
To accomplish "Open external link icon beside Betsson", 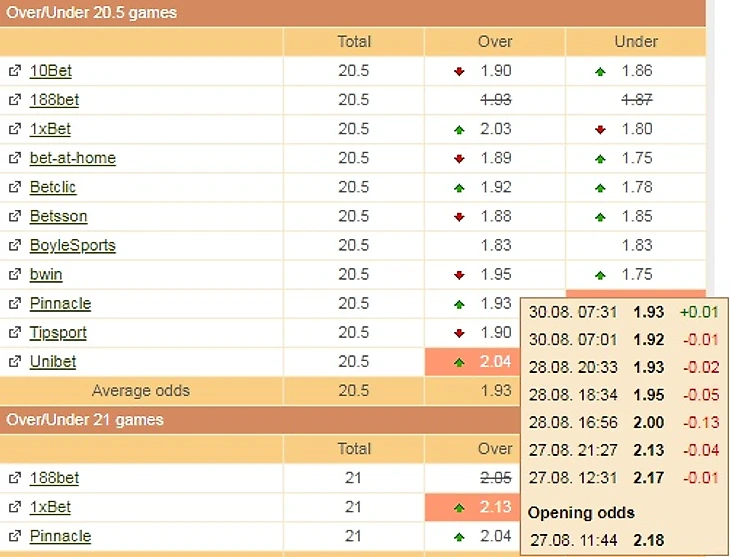I will coord(15,216).
